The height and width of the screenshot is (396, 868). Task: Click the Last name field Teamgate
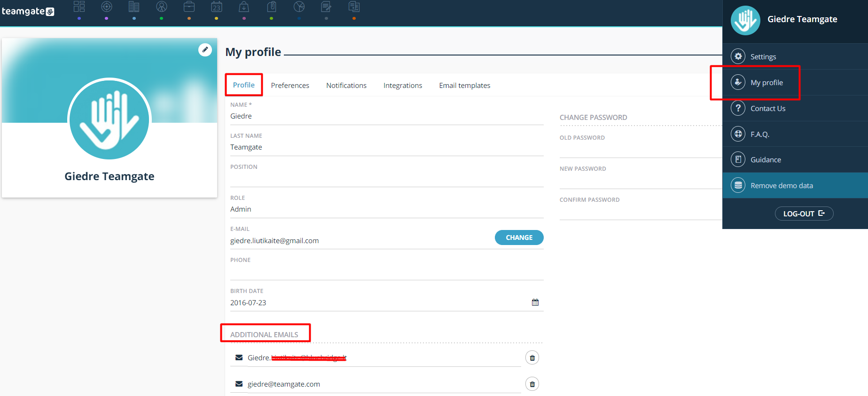click(387, 147)
